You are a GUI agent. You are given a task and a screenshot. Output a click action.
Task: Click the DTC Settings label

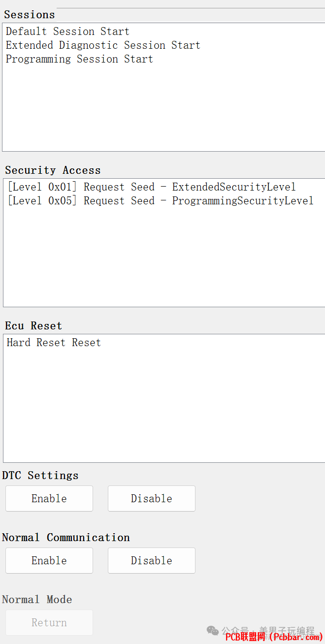pos(40,476)
